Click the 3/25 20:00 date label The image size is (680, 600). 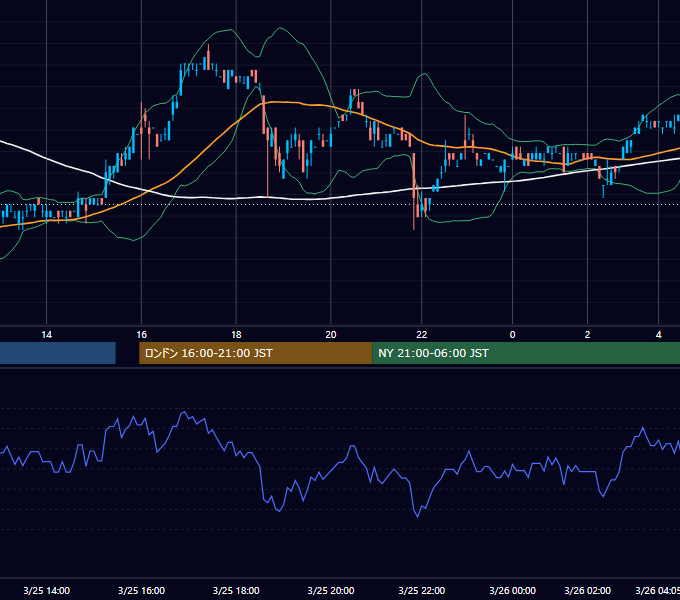[331, 590]
